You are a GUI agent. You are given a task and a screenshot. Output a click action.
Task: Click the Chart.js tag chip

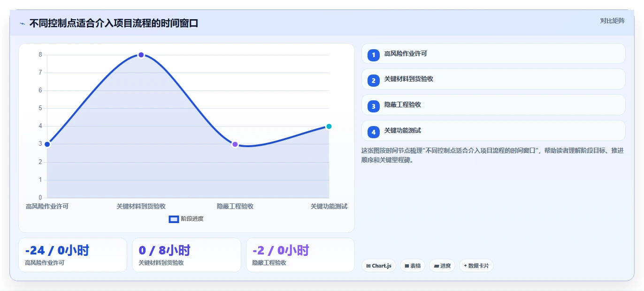point(378,266)
